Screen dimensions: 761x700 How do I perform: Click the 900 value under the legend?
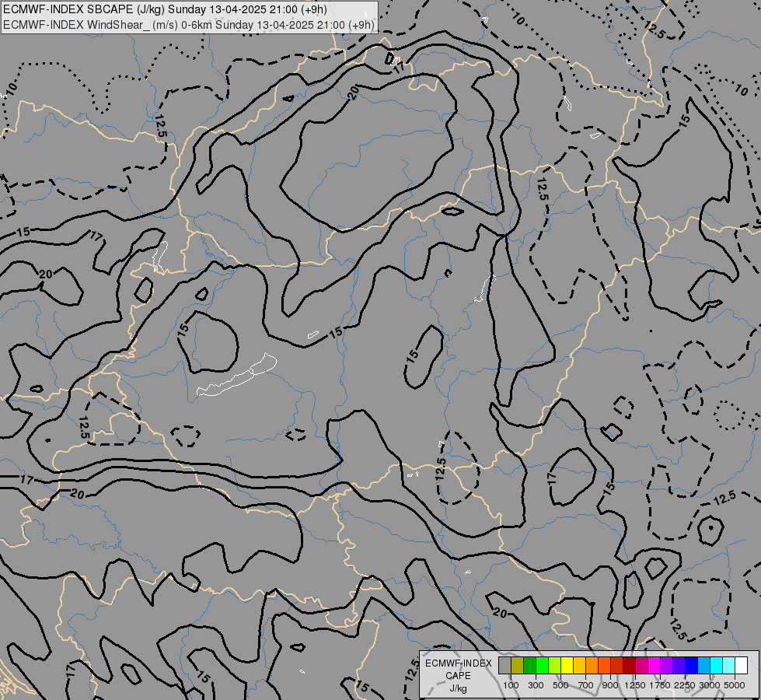(x=610, y=685)
